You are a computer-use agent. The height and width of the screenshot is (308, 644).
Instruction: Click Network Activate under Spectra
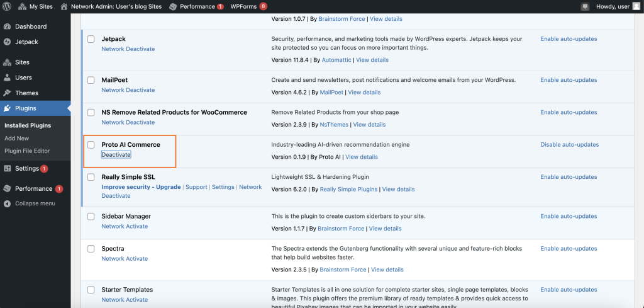pyautogui.click(x=125, y=259)
